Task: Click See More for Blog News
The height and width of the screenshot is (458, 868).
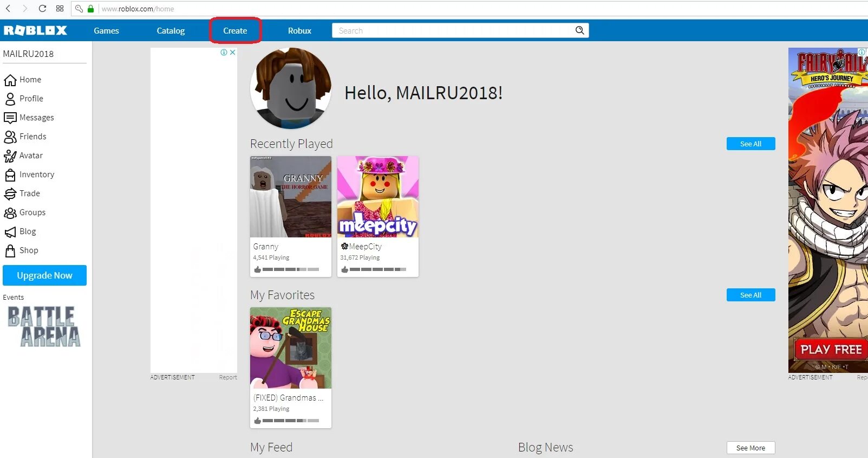Action: pos(750,448)
